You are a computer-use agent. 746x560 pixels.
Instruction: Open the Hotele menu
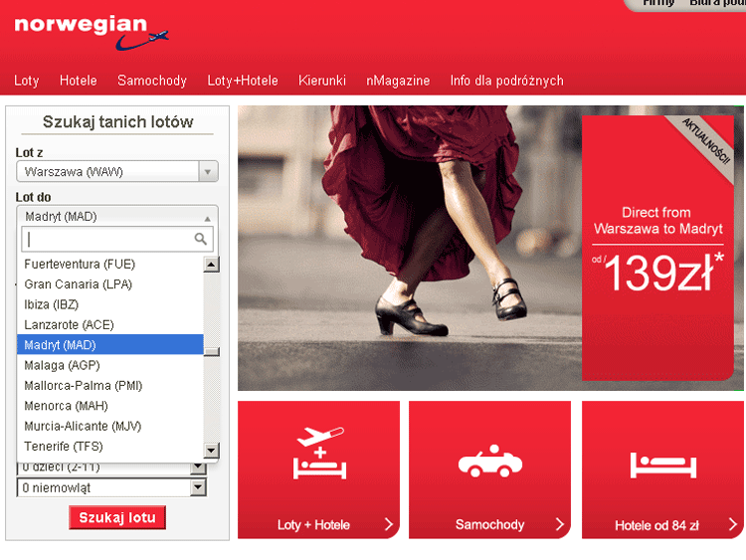tap(78, 81)
